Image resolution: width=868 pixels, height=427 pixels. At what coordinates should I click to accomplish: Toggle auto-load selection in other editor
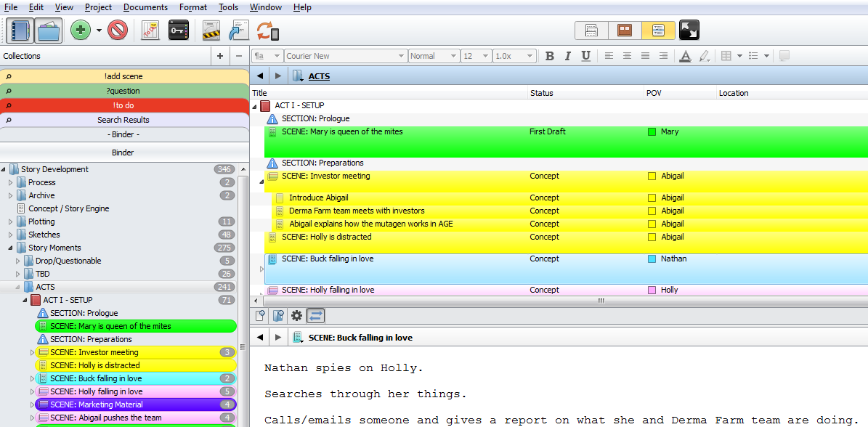click(x=315, y=316)
